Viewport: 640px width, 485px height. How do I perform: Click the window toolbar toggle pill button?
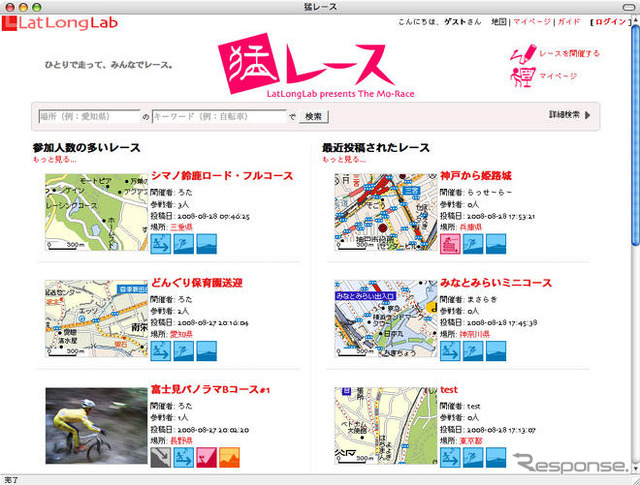pyautogui.click(x=629, y=7)
